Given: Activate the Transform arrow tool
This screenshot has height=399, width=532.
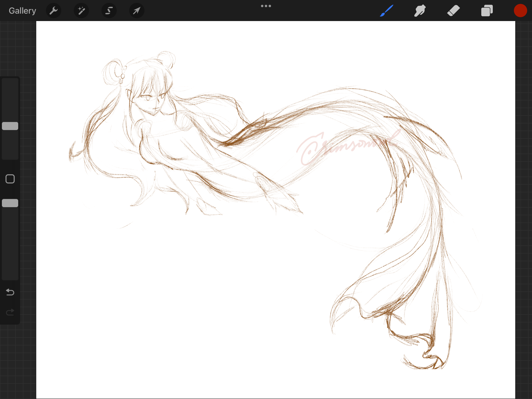Looking at the screenshot, I should pos(137,11).
